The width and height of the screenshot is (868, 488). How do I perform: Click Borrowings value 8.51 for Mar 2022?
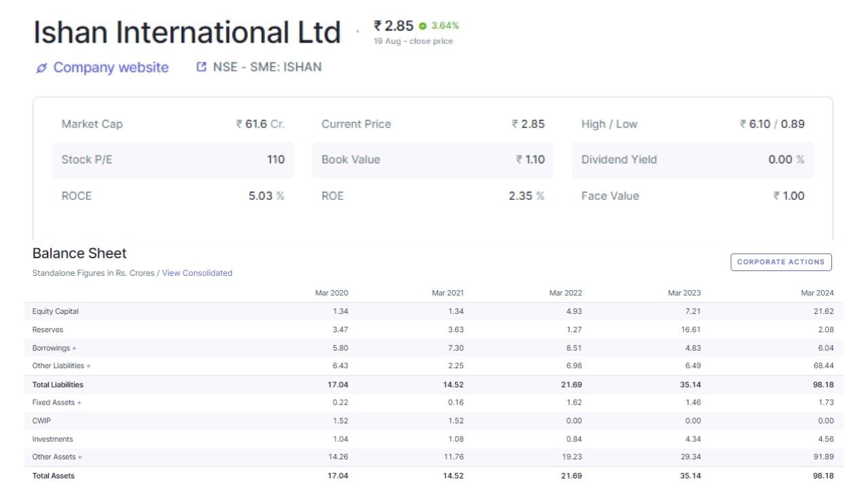(x=574, y=348)
